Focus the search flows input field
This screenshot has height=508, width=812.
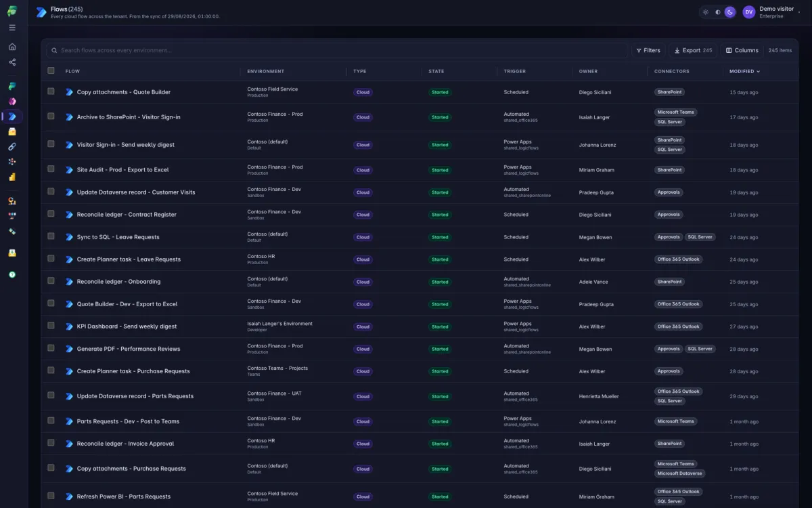[x=337, y=50]
